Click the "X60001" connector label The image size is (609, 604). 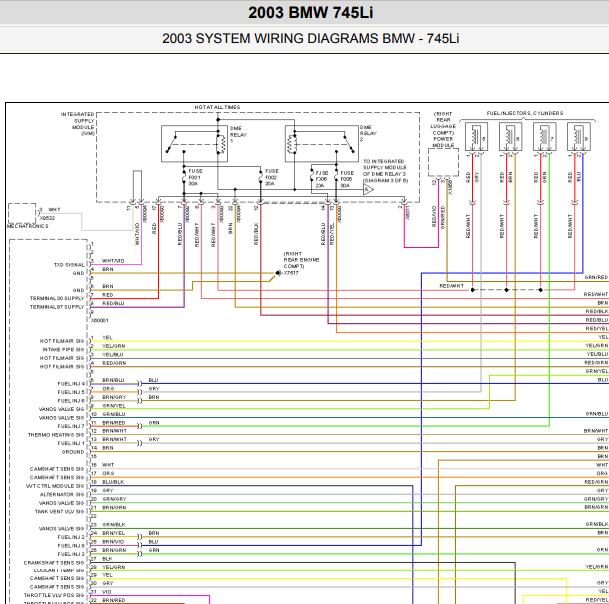100,320
